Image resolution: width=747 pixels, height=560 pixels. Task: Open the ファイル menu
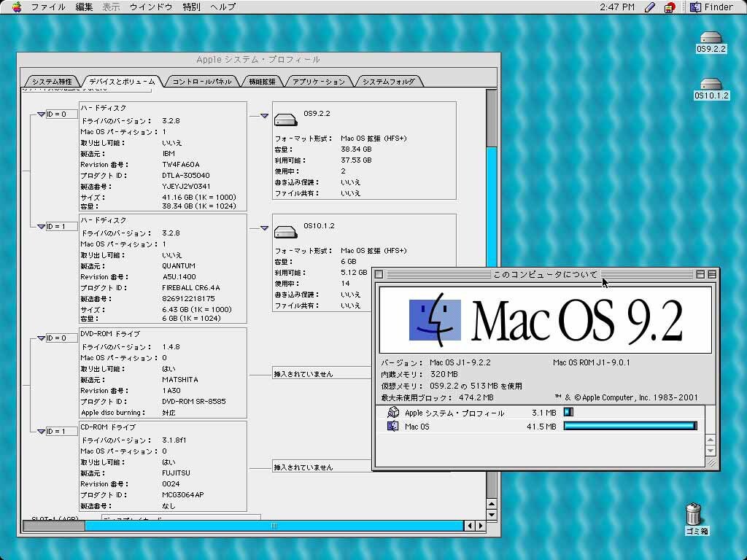(x=48, y=7)
